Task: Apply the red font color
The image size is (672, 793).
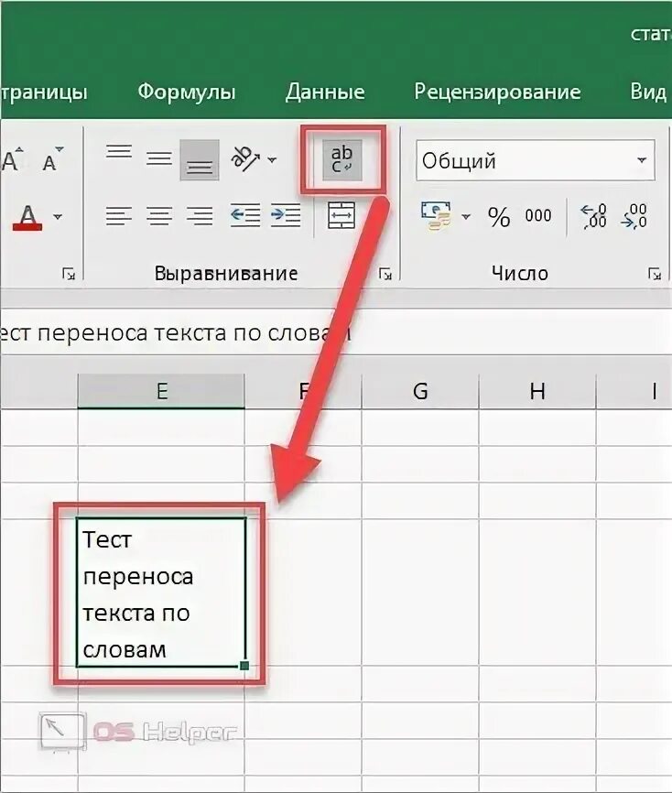Action: click(27, 217)
